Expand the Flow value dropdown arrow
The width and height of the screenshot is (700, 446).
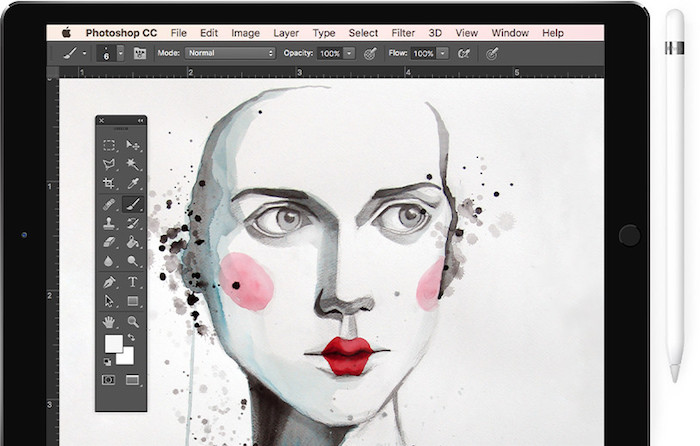[441, 53]
